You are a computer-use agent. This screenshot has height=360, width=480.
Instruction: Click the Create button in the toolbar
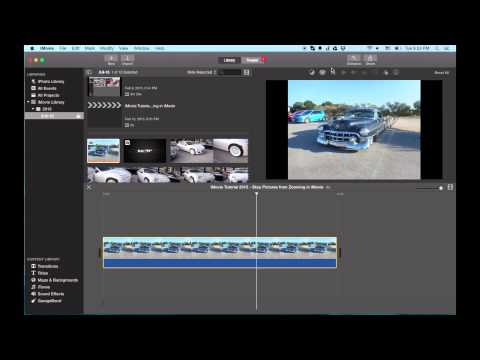click(111, 60)
